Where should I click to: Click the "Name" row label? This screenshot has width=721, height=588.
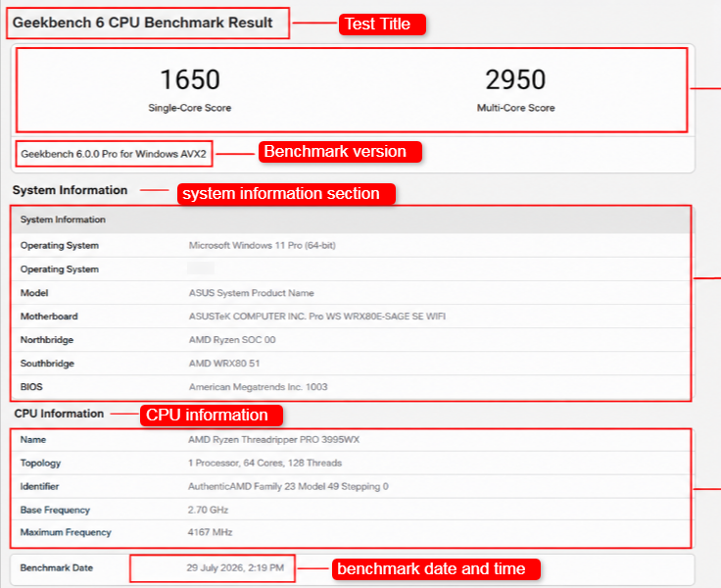point(32,440)
